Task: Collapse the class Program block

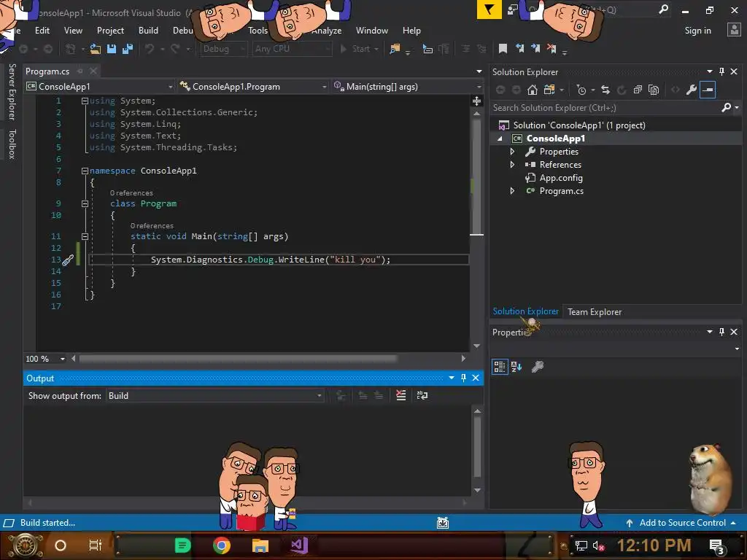Action: (x=85, y=204)
